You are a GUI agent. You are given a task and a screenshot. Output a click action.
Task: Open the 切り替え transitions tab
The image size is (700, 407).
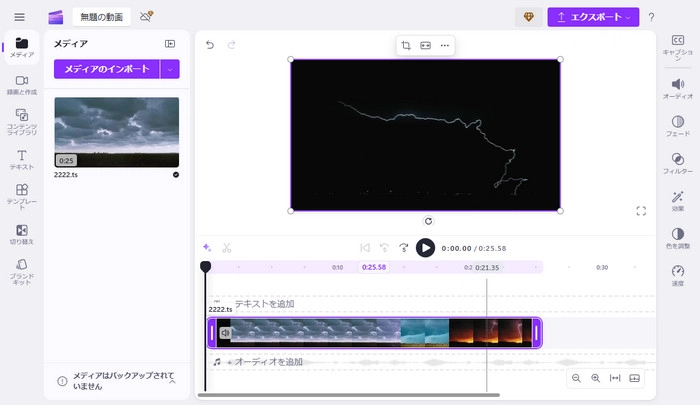[x=21, y=234]
